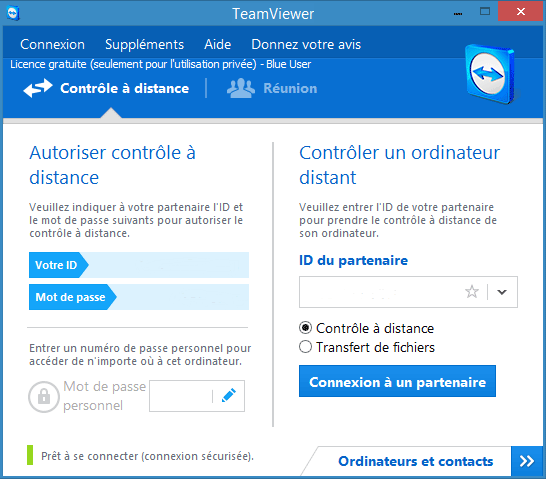The image size is (546, 479).
Task: Open the Aide menu
Action: click(218, 44)
